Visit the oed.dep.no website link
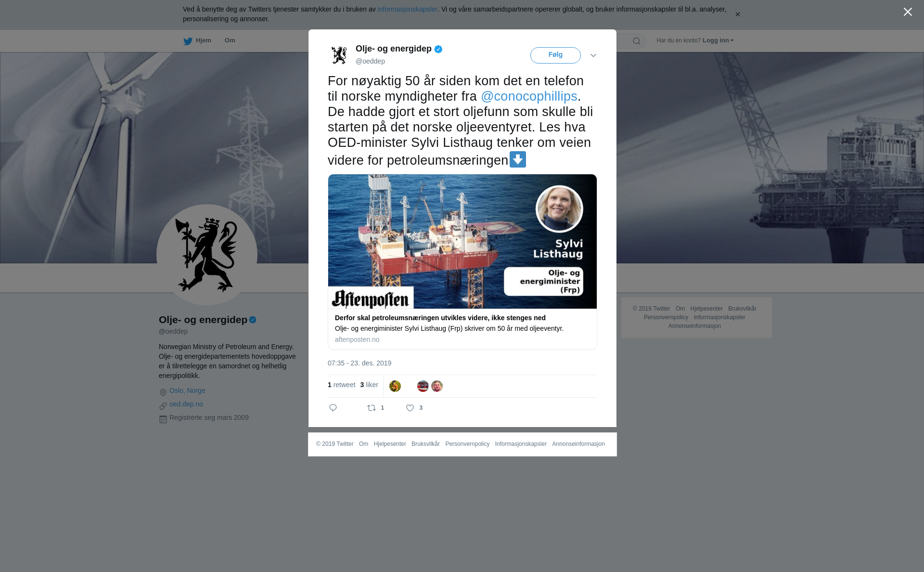Image resolution: width=924 pixels, height=572 pixels. 186,404
